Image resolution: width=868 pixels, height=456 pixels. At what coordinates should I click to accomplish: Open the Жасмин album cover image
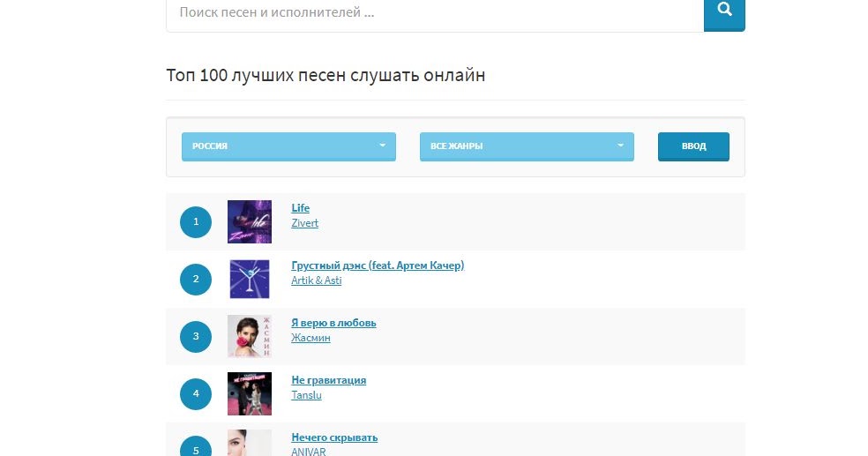[250, 336]
